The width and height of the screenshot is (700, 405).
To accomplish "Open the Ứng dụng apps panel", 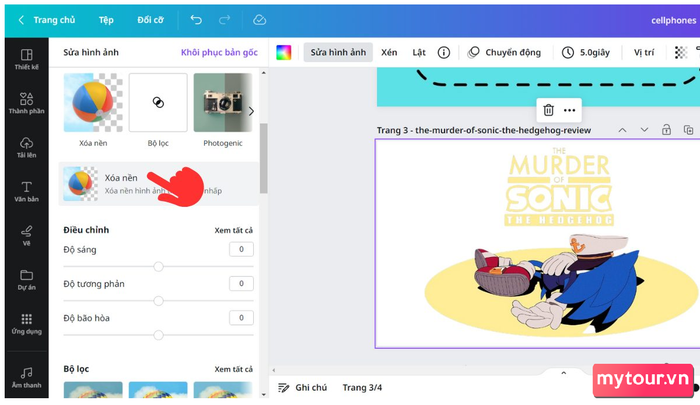I will (x=26, y=324).
